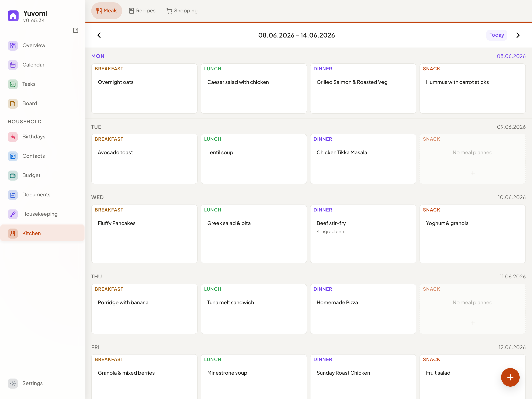Viewport: 532px width, 399px height.
Task: Click the FRI day heading
Action: click(x=95, y=347)
